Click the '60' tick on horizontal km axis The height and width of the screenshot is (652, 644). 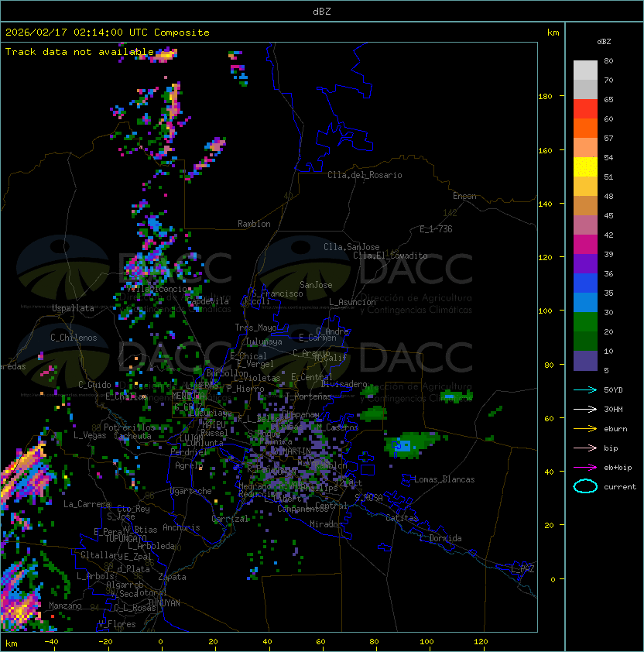[x=320, y=642]
